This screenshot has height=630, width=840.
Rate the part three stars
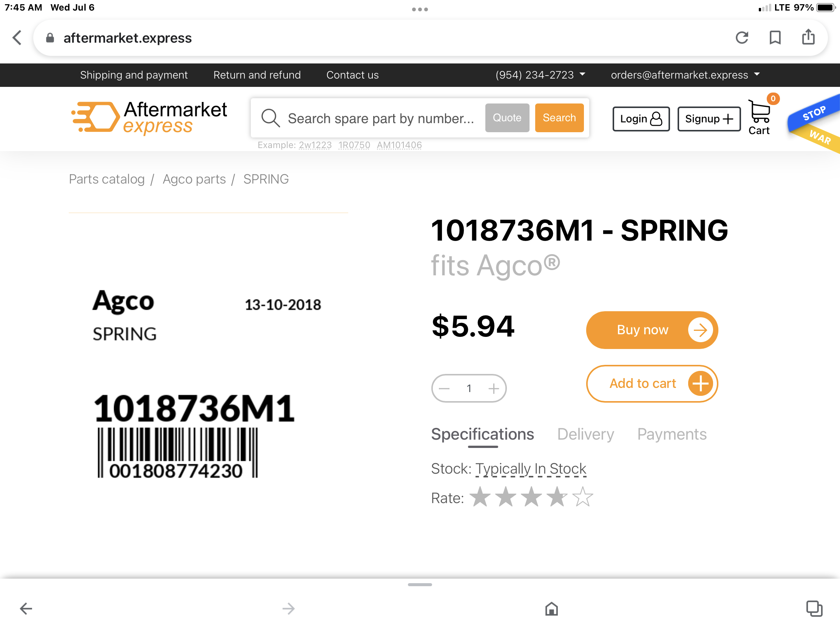(x=531, y=497)
